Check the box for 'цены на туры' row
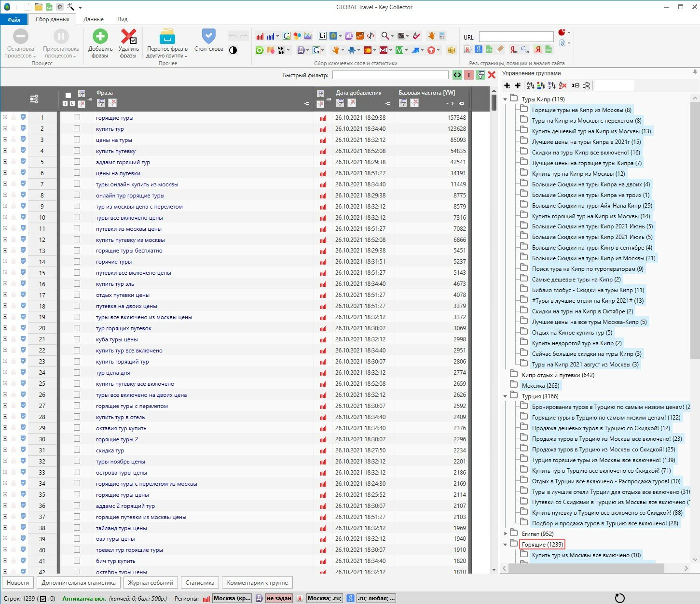 coord(77,140)
